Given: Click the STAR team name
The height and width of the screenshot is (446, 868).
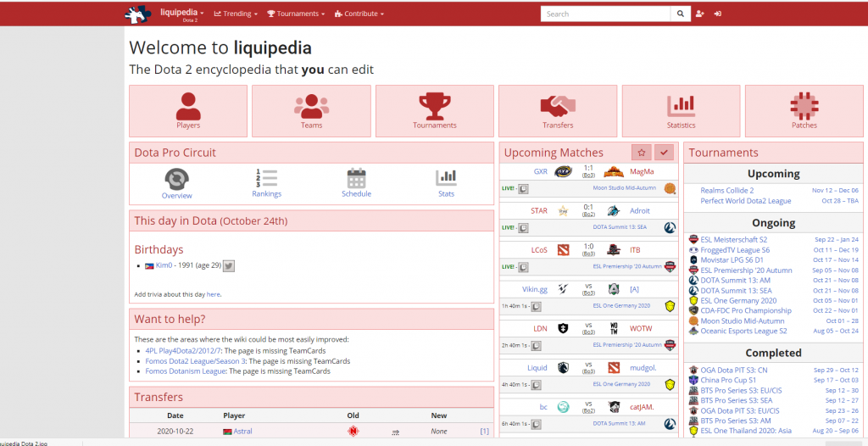Looking at the screenshot, I should pyautogui.click(x=538, y=210).
